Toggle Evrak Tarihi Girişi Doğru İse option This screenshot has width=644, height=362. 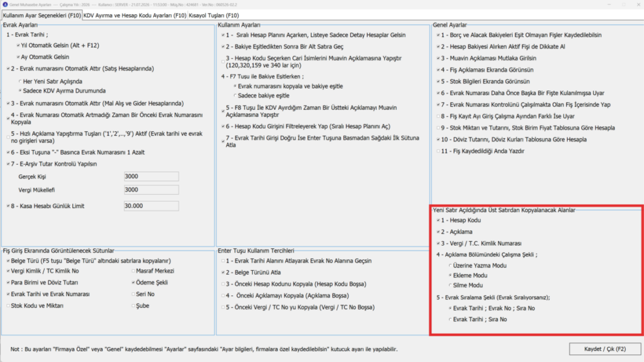(223, 141)
